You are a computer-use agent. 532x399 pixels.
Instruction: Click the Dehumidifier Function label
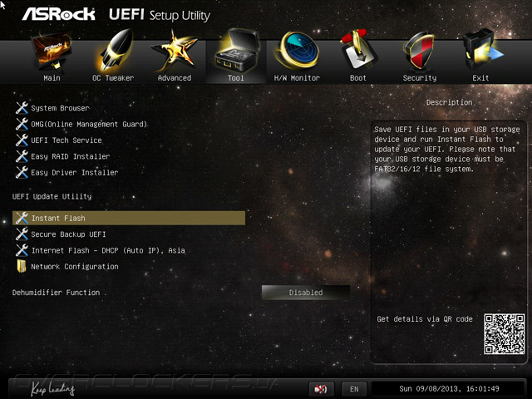[x=56, y=293]
